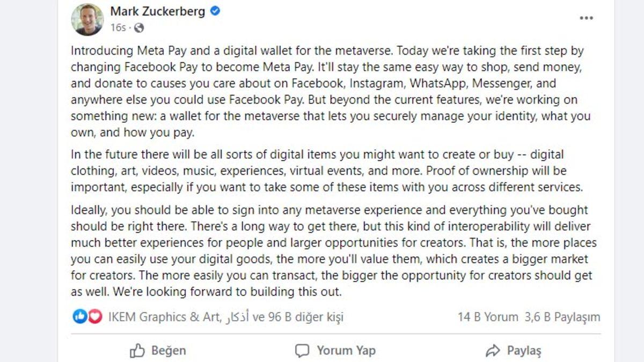Toggle Beğen (Like) on the post
This screenshot has width=644, height=362.
click(x=158, y=351)
